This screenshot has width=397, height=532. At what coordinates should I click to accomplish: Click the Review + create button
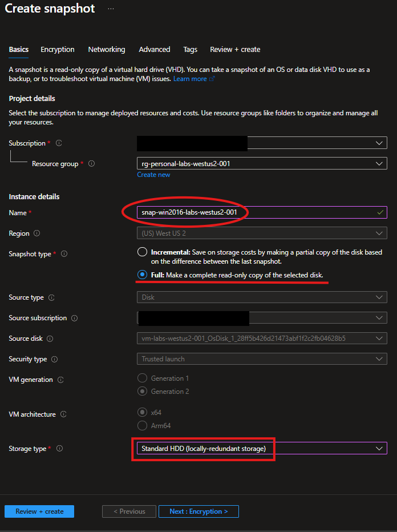[x=39, y=511]
